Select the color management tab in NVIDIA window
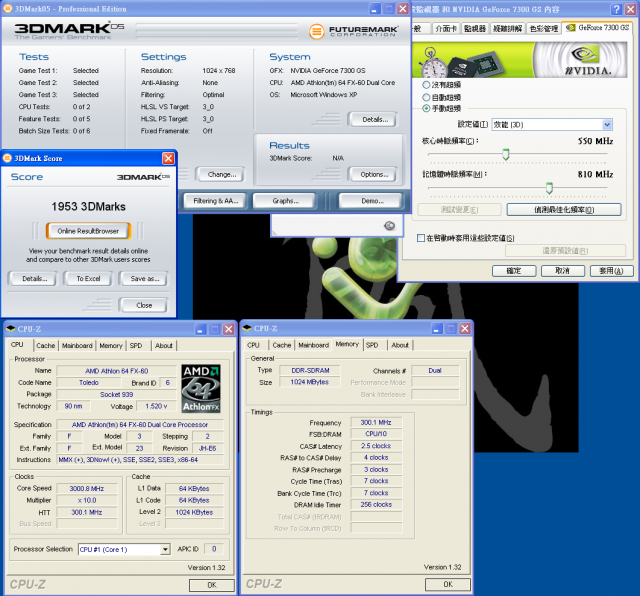This screenshot has width=640, height=596. (544, 28)
